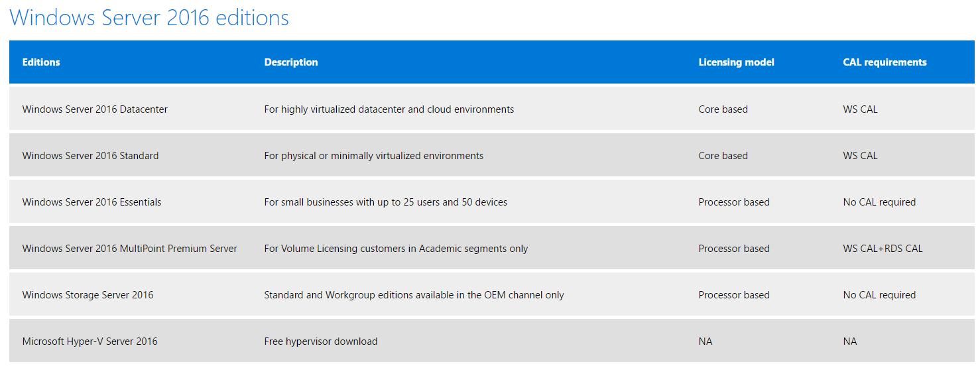Viewport: 980px width, 366px height.
Task: Select 'Windows Server 2016 MultiPoint Premium Server' cell
Action: pyautogui.click(x=130, y=249)
